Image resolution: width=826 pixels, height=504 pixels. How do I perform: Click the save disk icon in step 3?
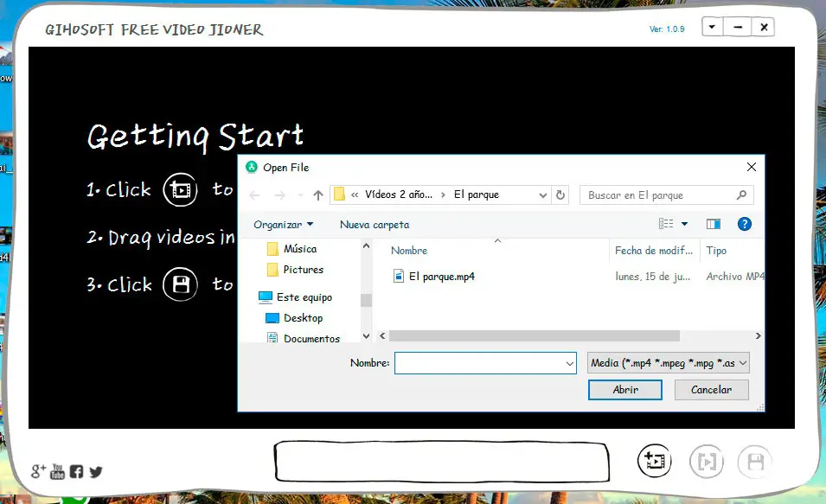coord(180,284)
